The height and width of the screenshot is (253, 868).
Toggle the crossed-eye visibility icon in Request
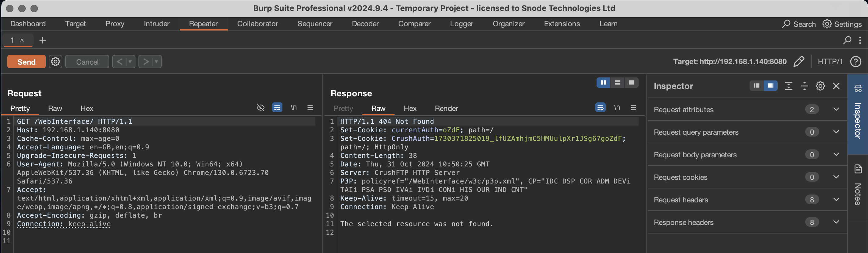point(260,108)
